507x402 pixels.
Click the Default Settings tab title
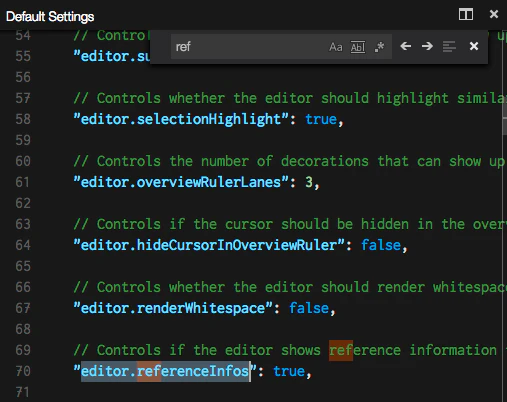(x=50, y=16)
